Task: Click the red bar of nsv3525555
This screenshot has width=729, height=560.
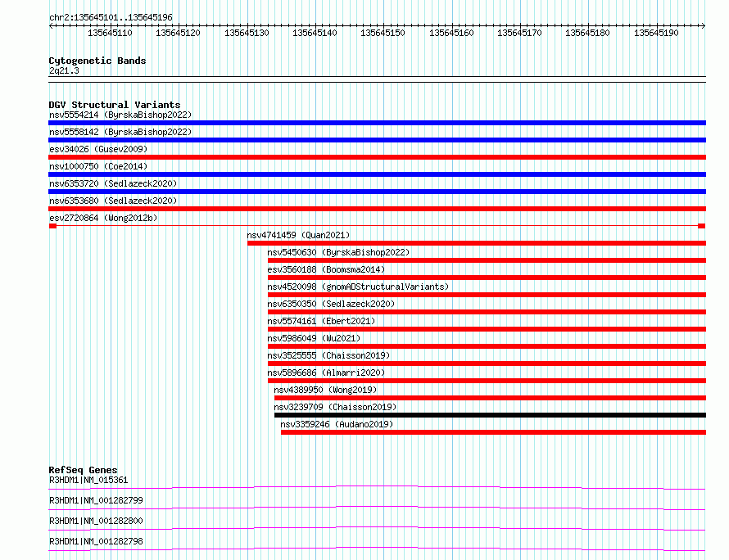Action: tap(487, 364)
